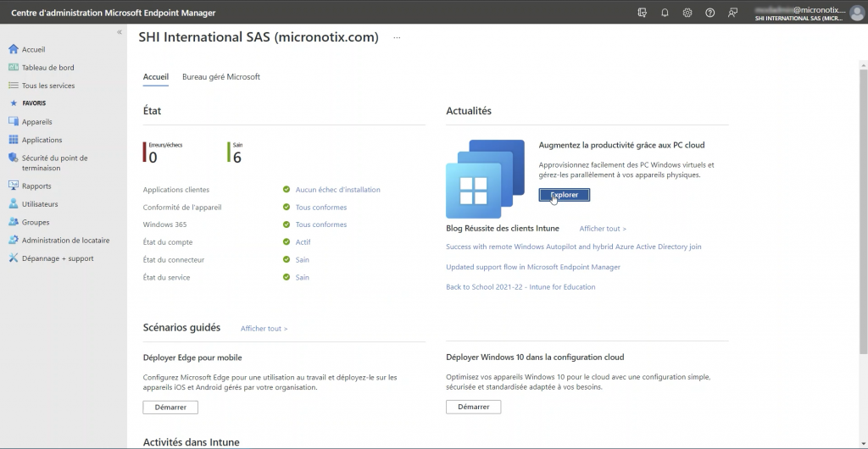Screen dimensions: 868x449
Task: Click the Erreurs/échecs count 0
Action: 153,158
